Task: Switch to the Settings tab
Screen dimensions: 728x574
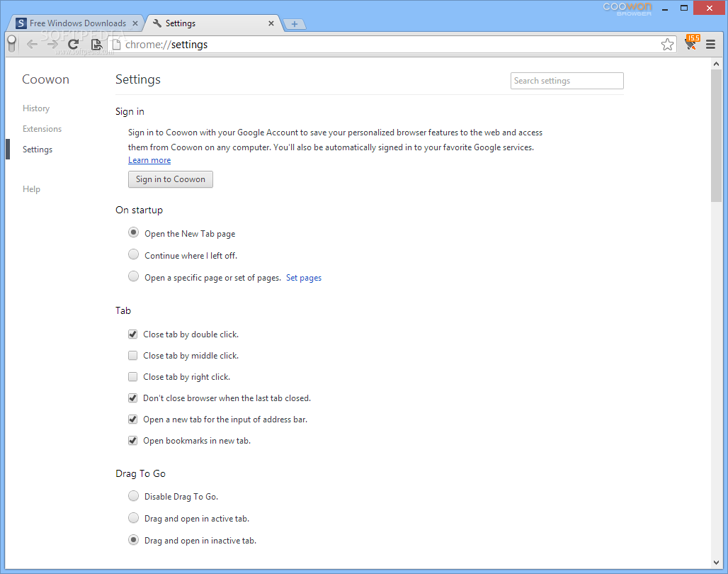Action: 214,23
